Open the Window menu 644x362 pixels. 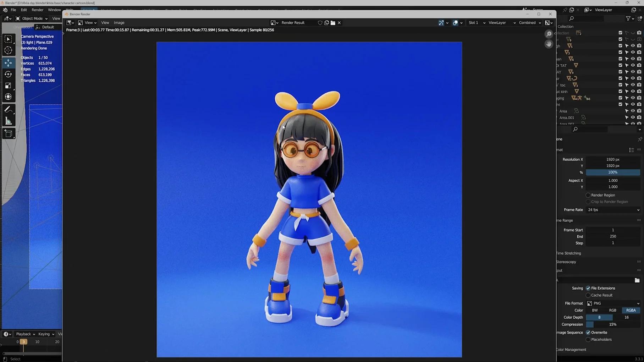coord(54,10)
